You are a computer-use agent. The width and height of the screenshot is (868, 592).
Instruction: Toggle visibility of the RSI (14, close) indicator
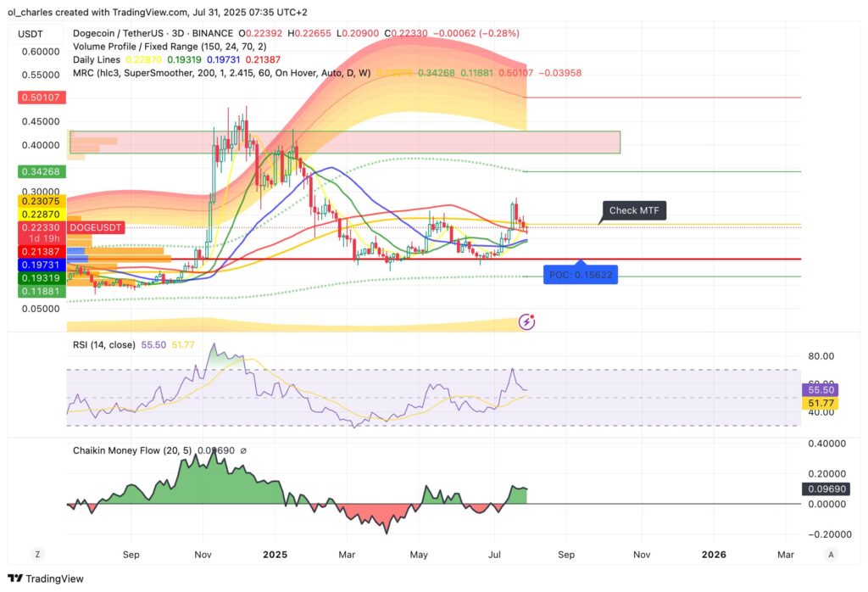coord(103,344)
